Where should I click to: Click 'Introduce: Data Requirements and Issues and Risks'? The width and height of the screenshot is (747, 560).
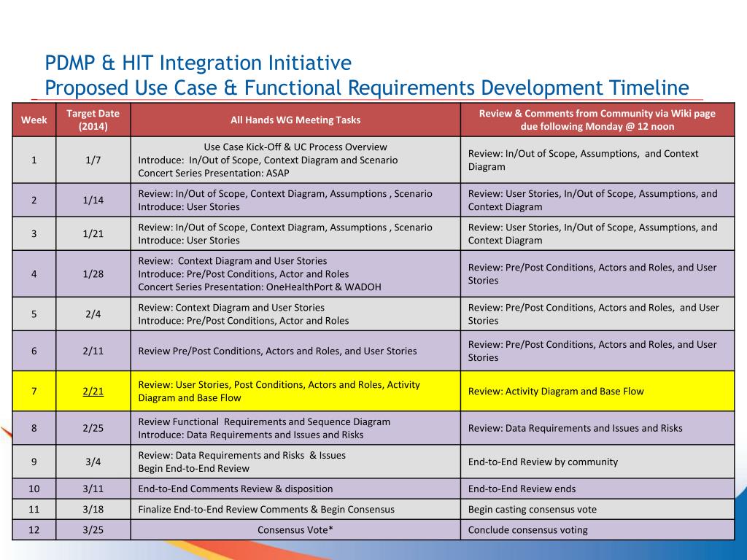pos(251,435)
